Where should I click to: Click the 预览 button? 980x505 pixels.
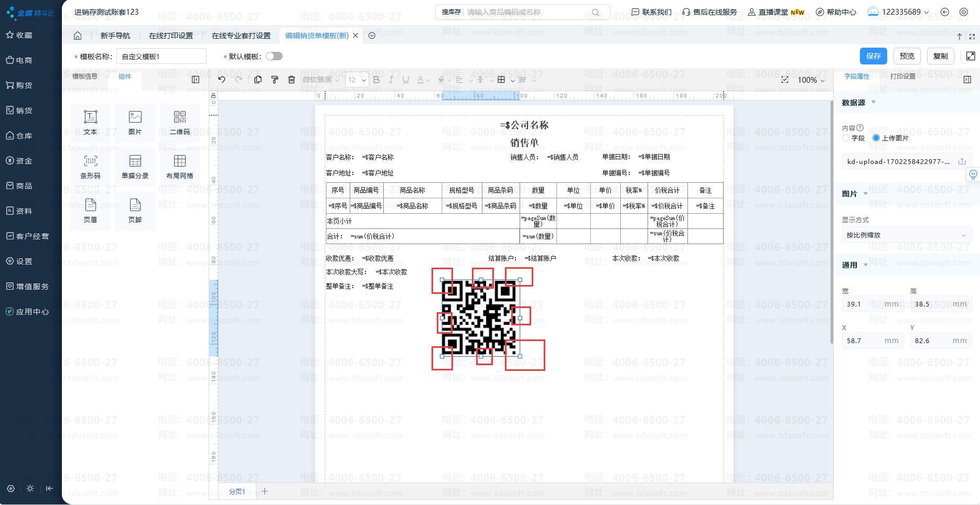pyautogui.click(x=907, y=56)
